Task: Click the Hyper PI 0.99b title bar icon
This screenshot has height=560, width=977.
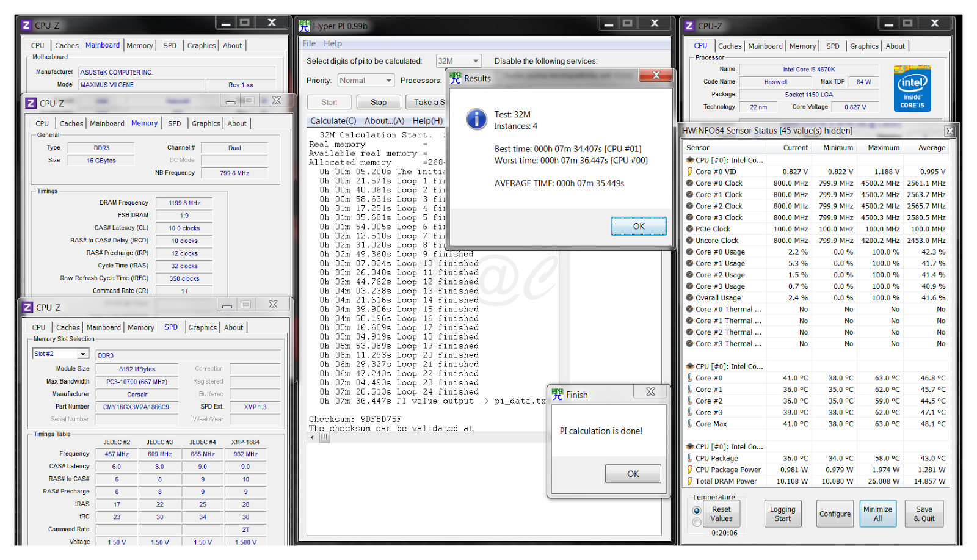Action: coord(305,26)
